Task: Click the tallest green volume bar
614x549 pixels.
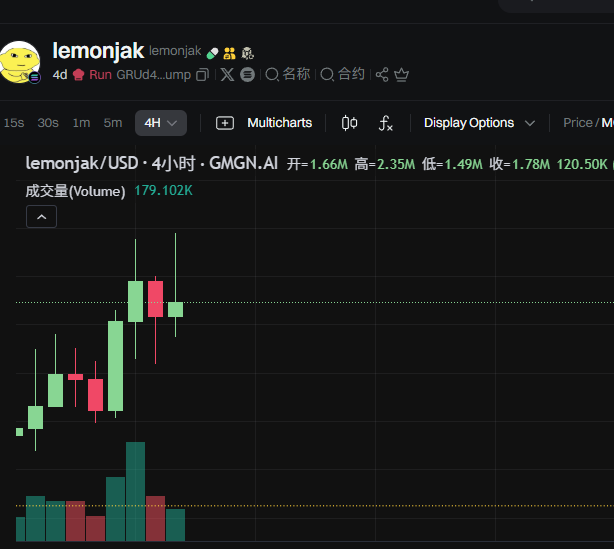Action: [x=135, y=491]
